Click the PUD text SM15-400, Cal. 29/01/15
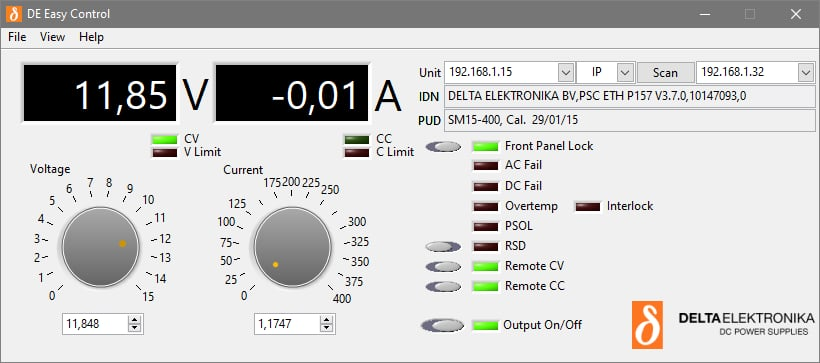 point(513,120)
